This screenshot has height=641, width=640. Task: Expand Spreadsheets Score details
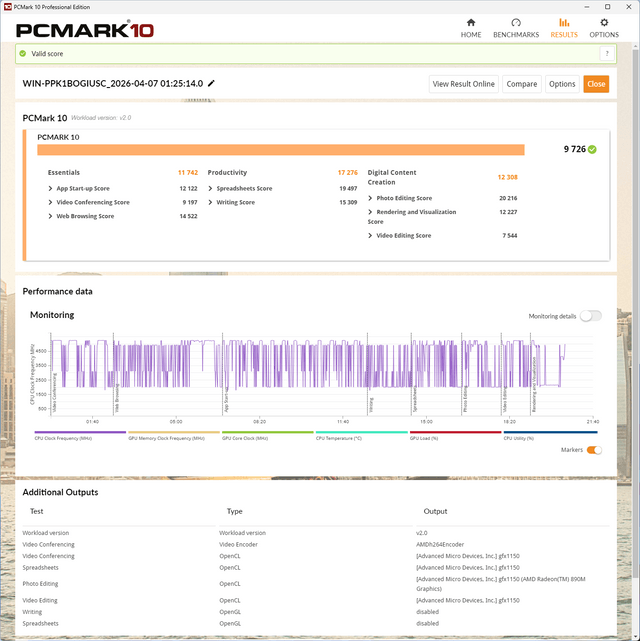click(x=210, y=188)
